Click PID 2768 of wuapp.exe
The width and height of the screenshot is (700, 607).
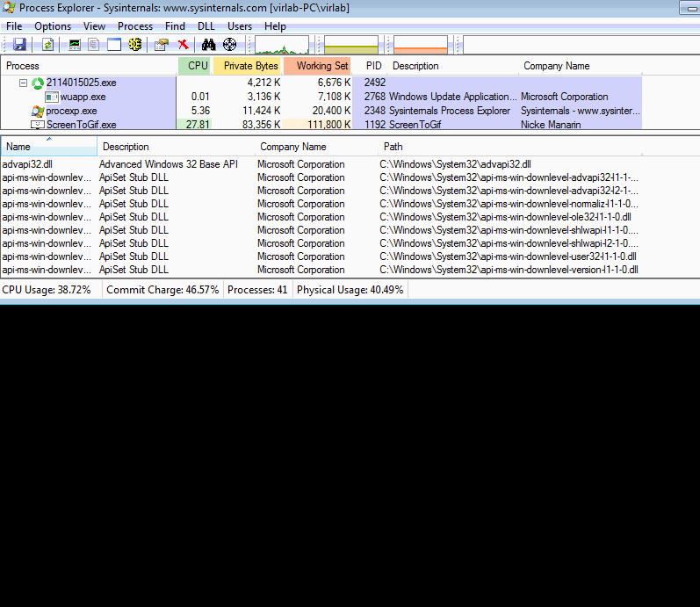click(374, 97)
